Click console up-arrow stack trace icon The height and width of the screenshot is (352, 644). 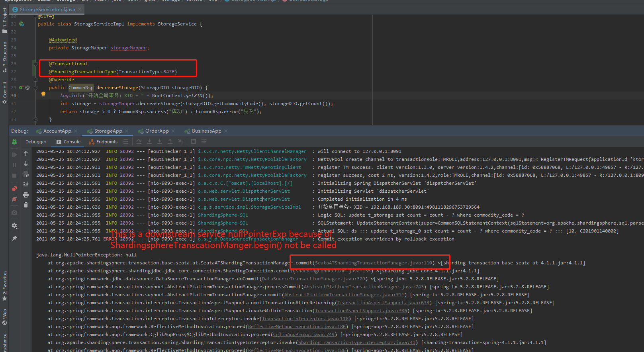click(26, 153)
